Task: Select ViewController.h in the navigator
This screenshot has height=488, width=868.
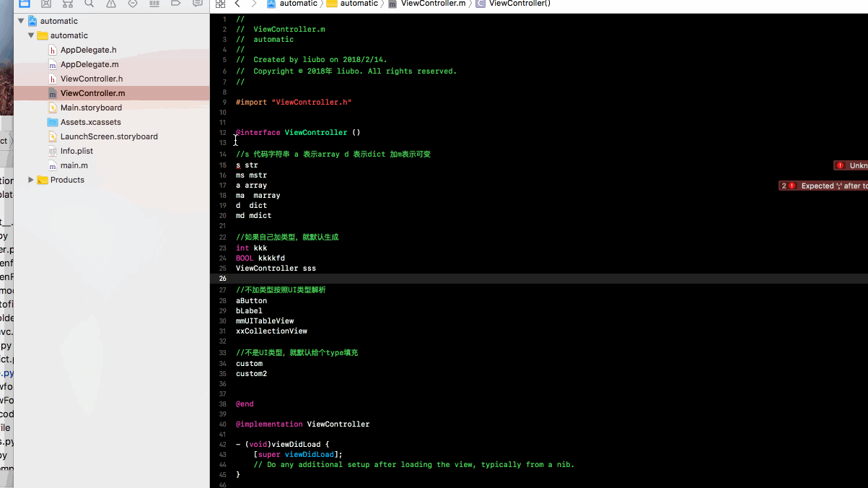Action: click(x=111, y=79)
